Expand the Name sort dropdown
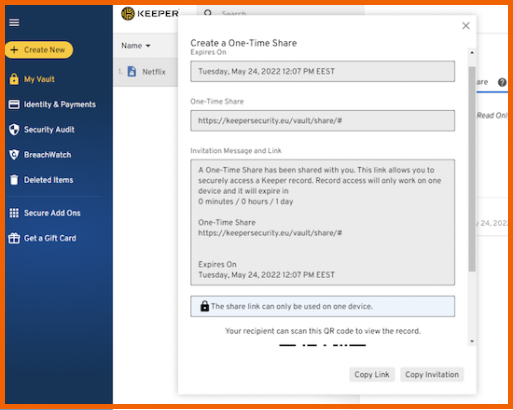This screenshot has width=513, height=410. coord(136,46)
